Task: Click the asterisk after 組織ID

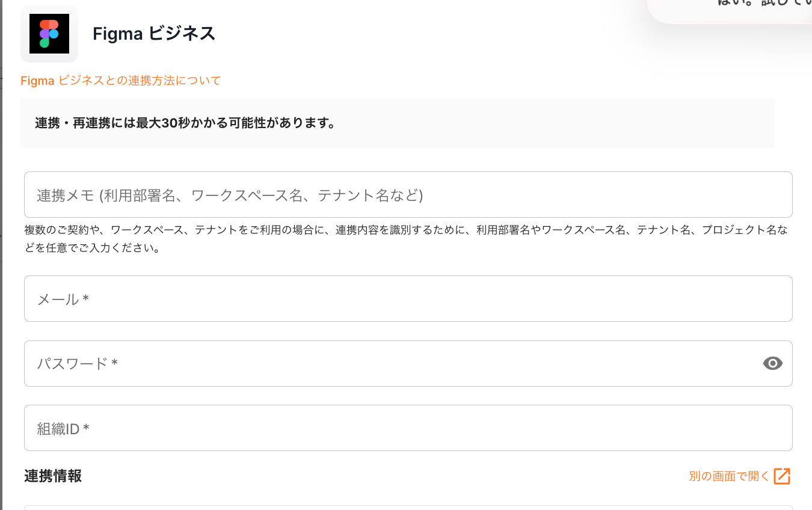Action: tap(87, 428)
